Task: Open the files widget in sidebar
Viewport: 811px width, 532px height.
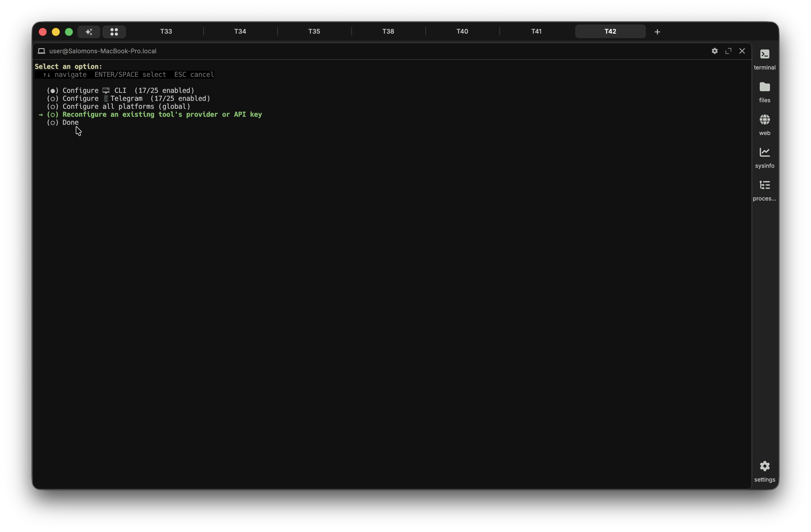Action: pos(765,92)
